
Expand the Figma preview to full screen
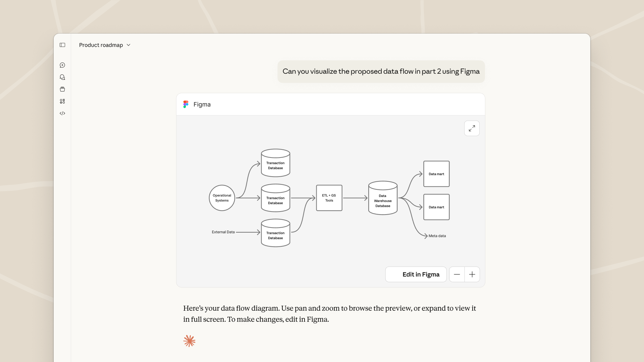(472, 128)
